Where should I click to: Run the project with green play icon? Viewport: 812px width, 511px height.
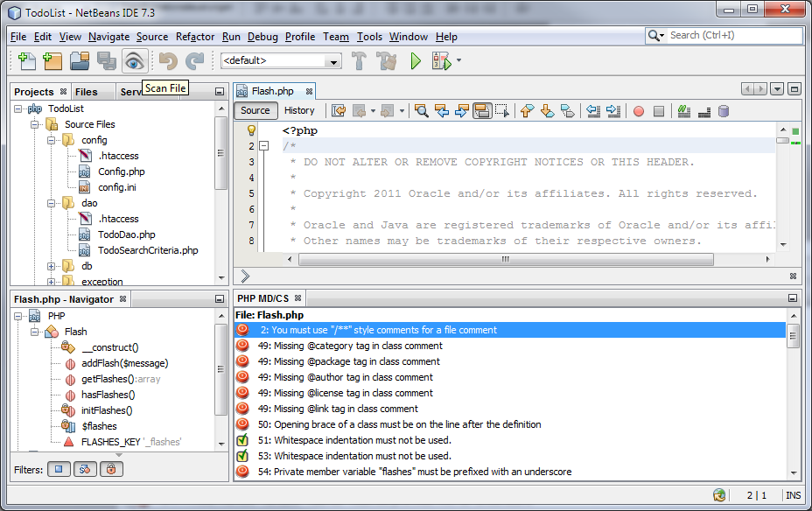pos(416,61)
